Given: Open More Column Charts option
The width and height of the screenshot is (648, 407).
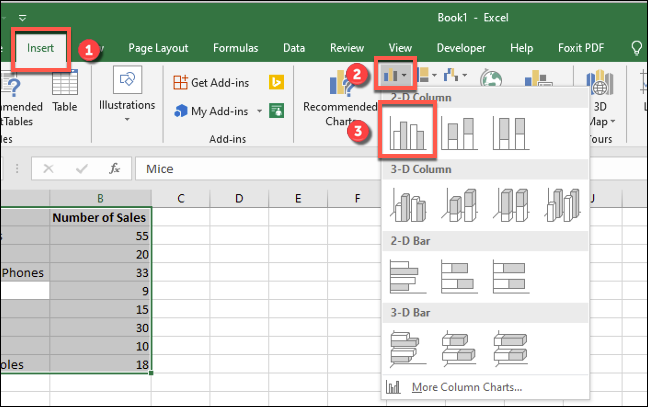Looking at the screenshot, I should (x=458, y=386).
